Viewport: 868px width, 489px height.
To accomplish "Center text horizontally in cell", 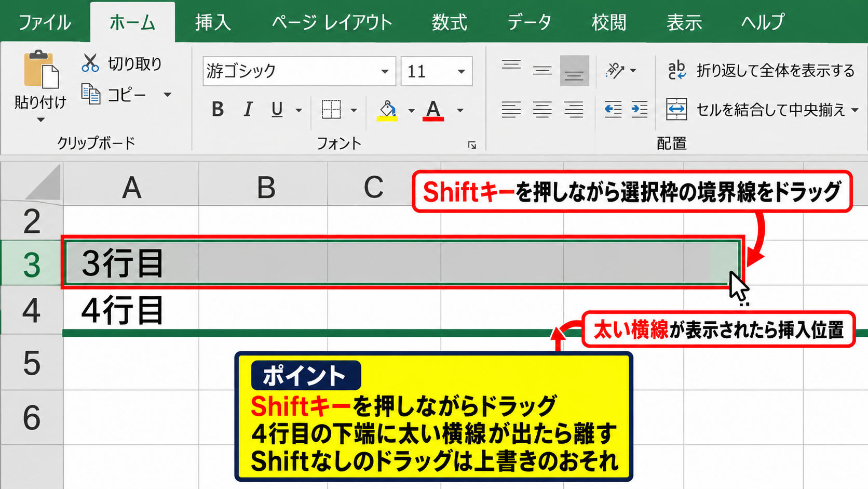I will [542, 110].
